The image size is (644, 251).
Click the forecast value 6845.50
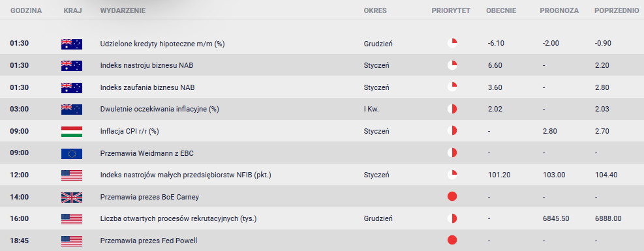556,218
